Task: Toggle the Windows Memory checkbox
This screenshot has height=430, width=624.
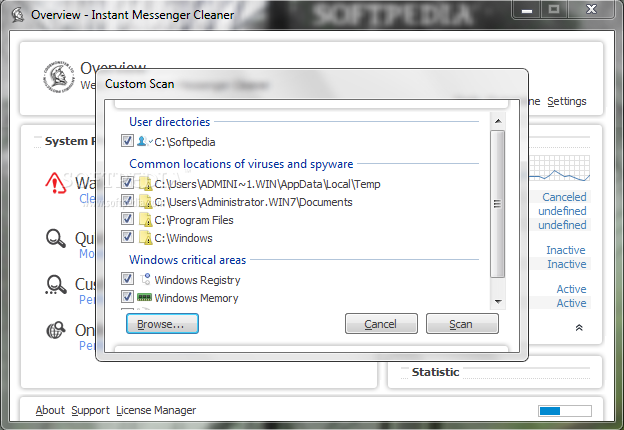Action: (127, 296)
